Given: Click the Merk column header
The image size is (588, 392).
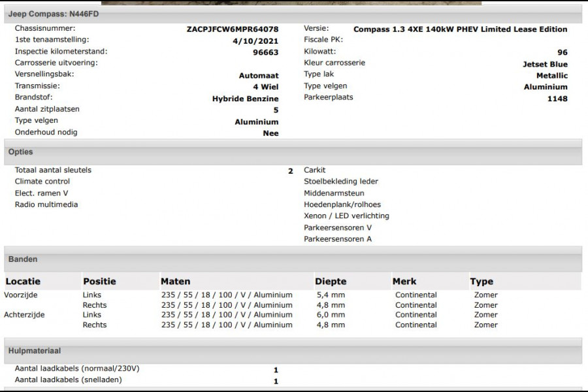Looking at the screenshot, I should [404, 282].
